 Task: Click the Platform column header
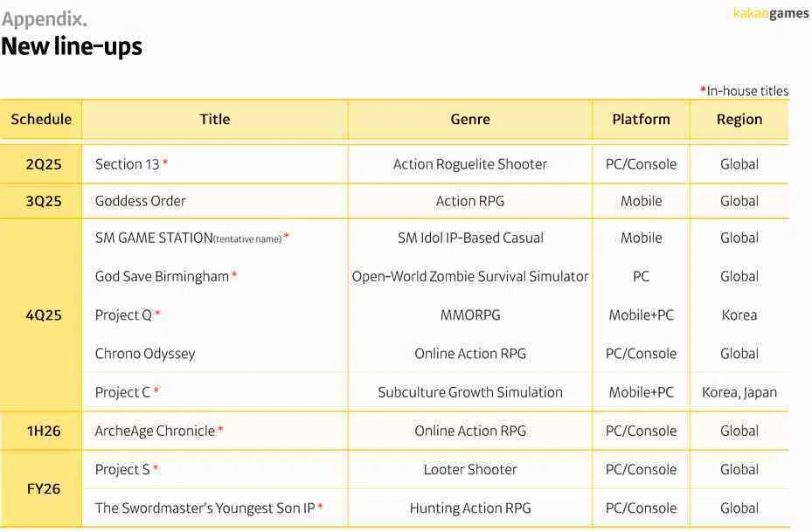point(641,119)
